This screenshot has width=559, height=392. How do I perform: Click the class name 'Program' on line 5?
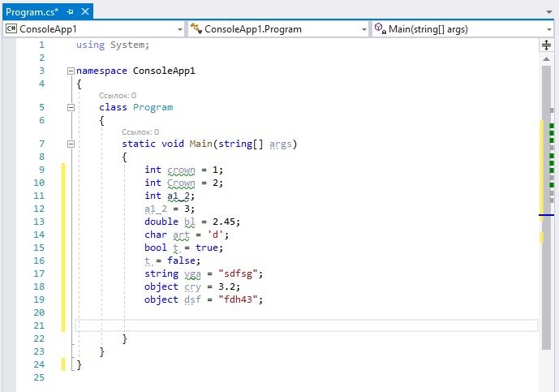pos(153,107)
